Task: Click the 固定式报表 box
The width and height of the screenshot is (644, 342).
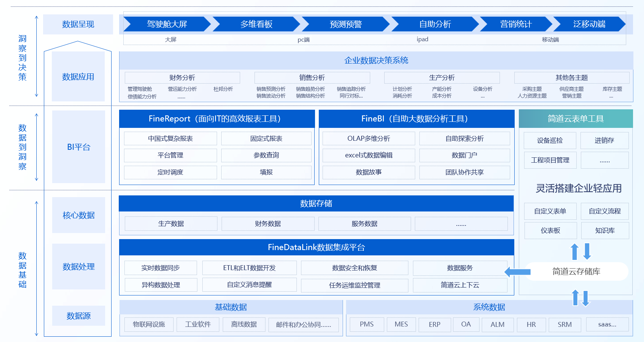Action: 266,138
